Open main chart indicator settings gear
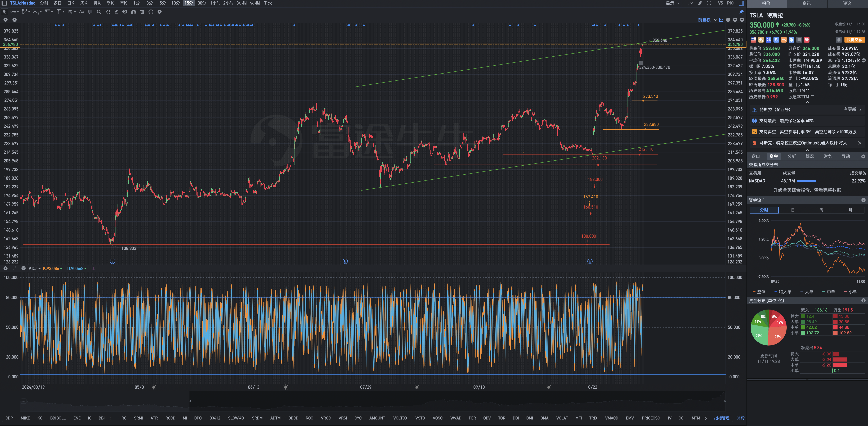 [x=5, y=20]
